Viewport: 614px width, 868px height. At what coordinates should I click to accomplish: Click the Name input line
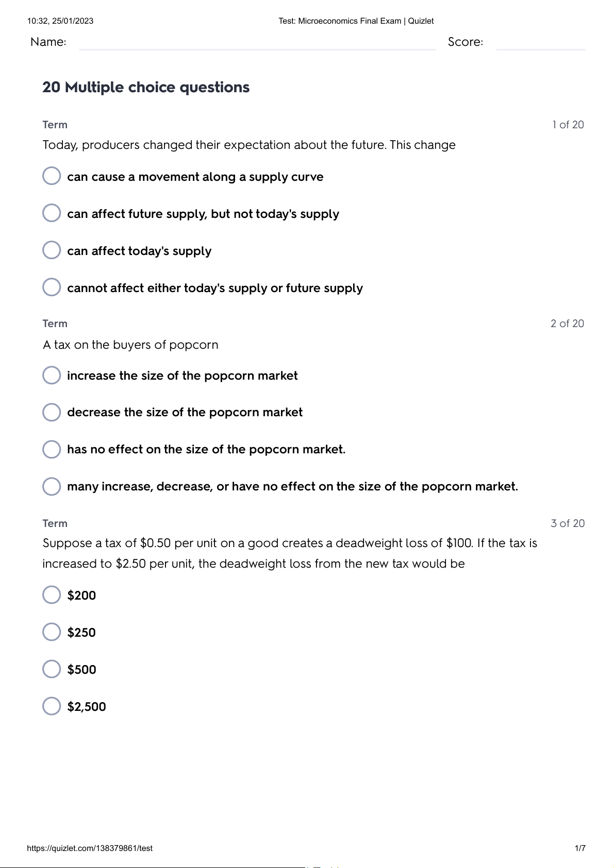257,43
